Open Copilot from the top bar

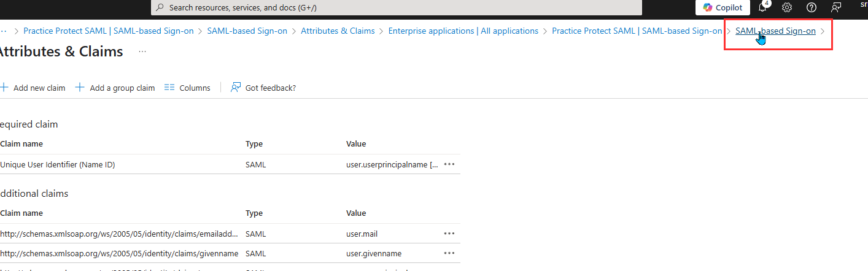point(723,7)
